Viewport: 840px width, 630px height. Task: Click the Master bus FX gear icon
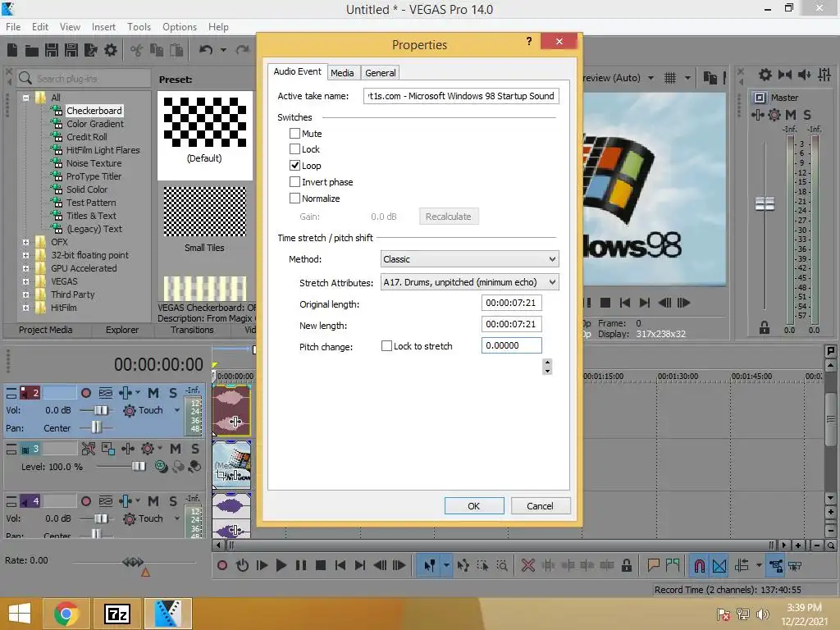tap(774, 115)
